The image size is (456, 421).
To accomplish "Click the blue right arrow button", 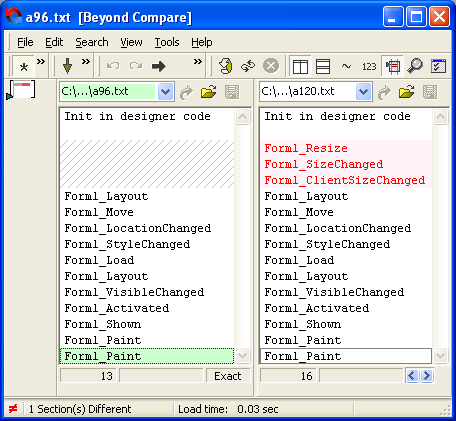I will 426,376.
